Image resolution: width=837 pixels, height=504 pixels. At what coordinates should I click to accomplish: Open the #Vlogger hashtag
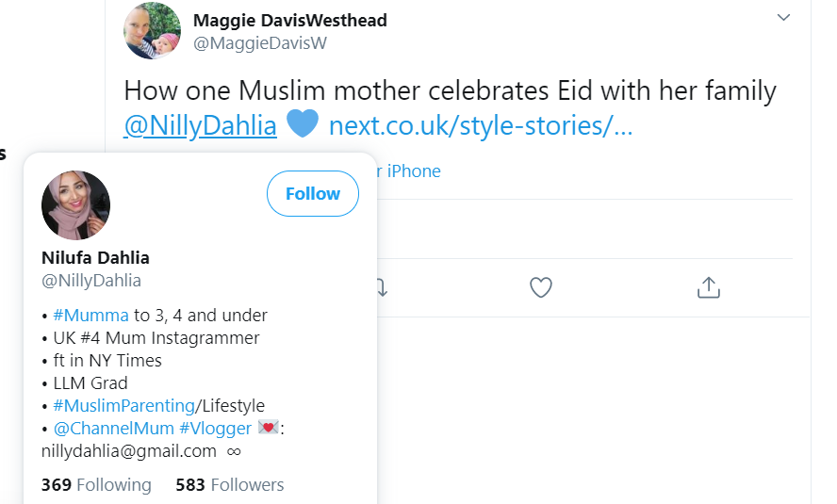215,428
